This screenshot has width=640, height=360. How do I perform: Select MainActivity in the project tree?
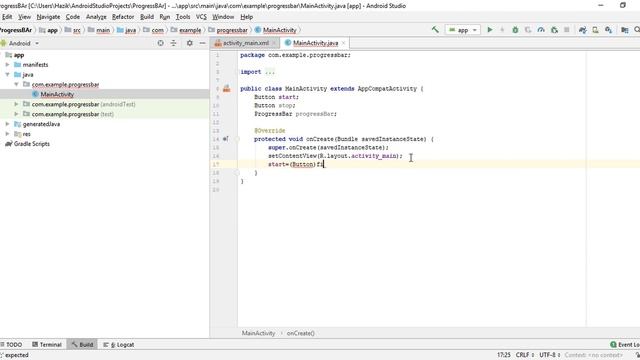click(57, 94)
